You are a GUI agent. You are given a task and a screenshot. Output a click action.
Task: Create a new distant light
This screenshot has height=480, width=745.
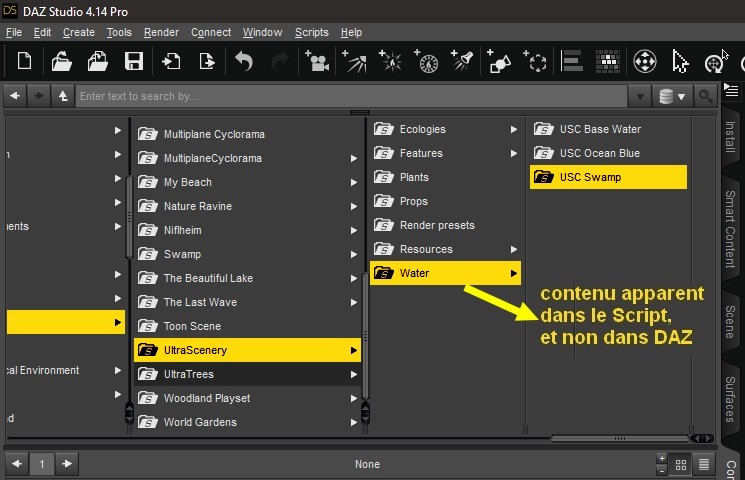click(x=354, y=61)
